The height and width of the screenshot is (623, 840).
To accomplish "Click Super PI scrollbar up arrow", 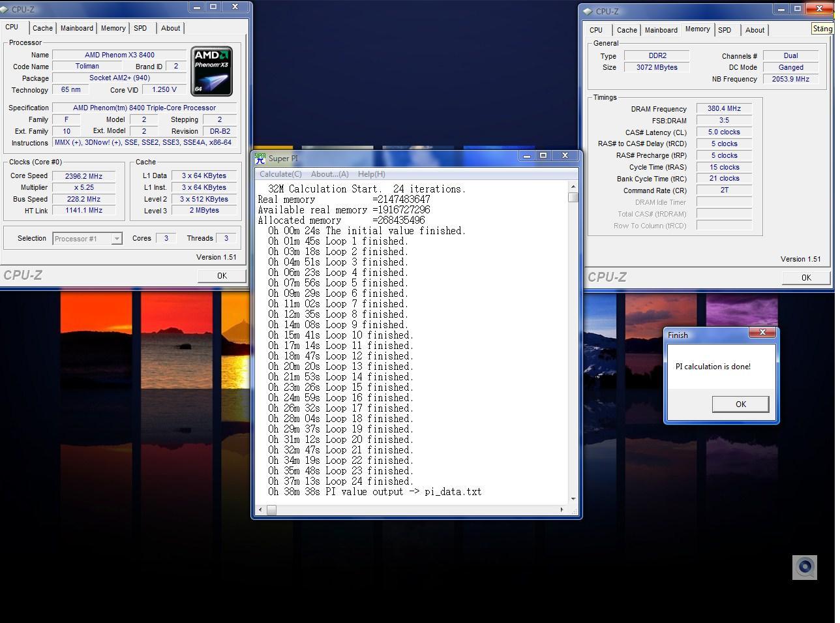I will tap(573, 187).
